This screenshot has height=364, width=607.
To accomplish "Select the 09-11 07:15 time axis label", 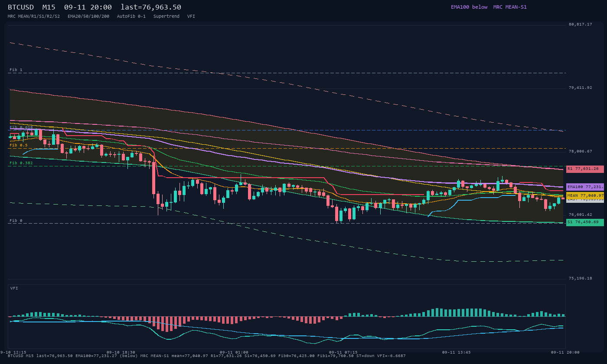I will pos(343,352).
